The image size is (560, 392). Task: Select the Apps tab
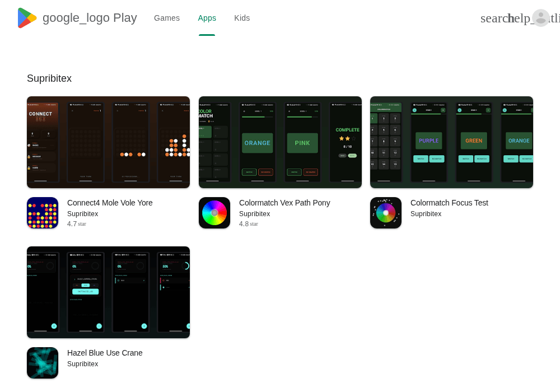click(207, 18)
